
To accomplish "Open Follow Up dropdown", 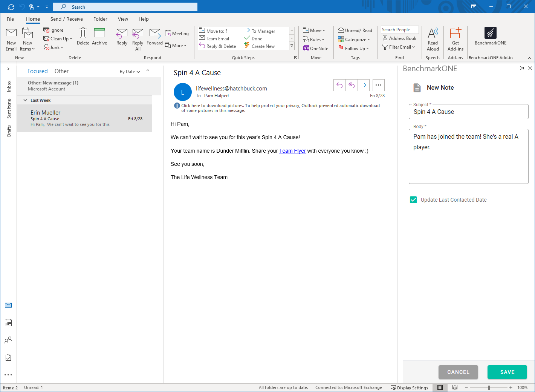I will click(354, 49).
